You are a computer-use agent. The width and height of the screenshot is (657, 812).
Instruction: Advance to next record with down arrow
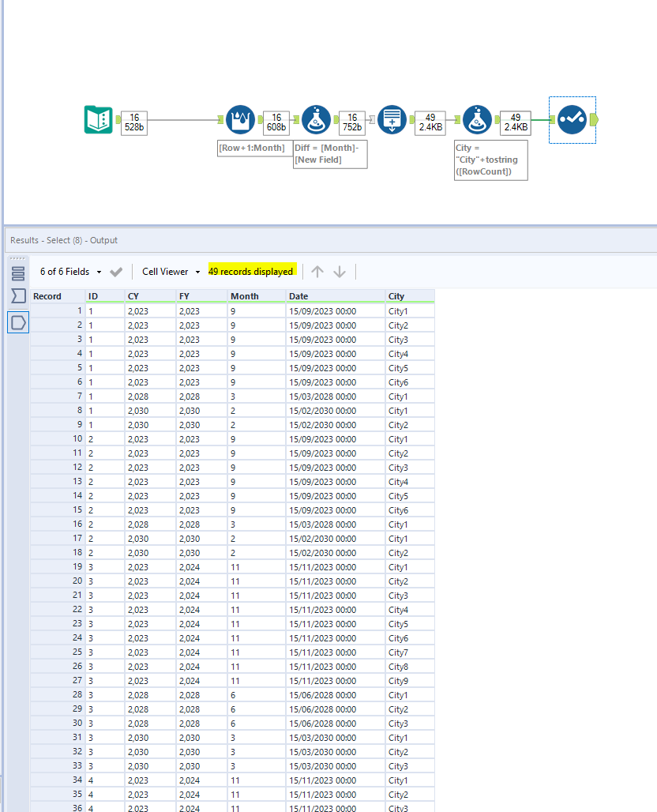(x=340, y=271)
